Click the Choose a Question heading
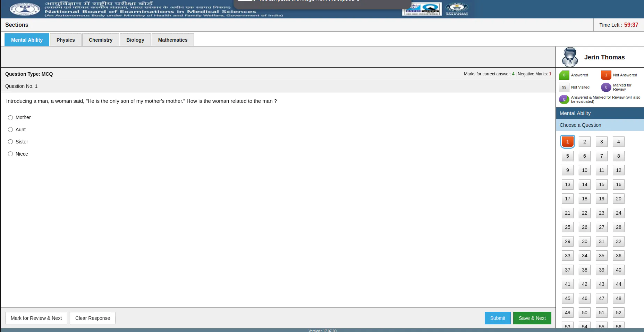 (x=600, y=125)
